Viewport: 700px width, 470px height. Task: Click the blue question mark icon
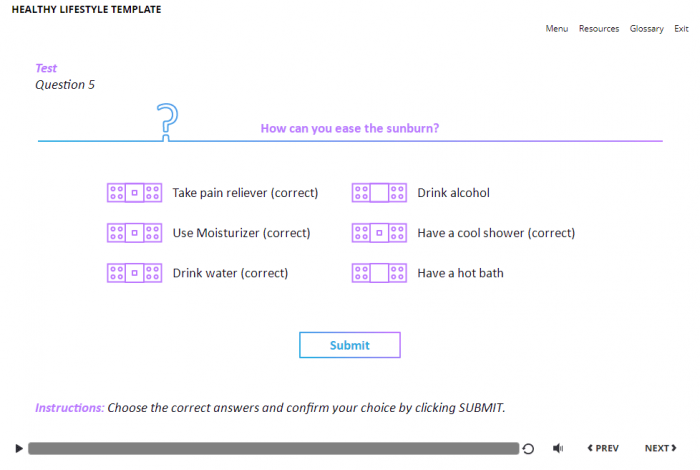(168, 119)
